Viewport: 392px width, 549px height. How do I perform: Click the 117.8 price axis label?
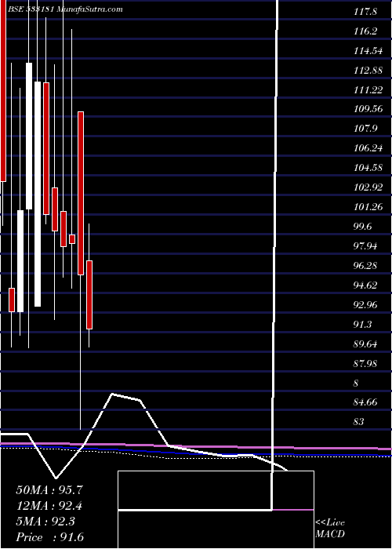click(365, 12)
